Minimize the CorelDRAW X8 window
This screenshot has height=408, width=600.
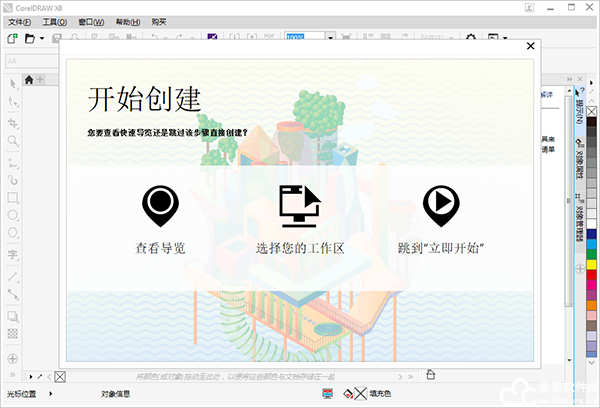click(551, 8)
